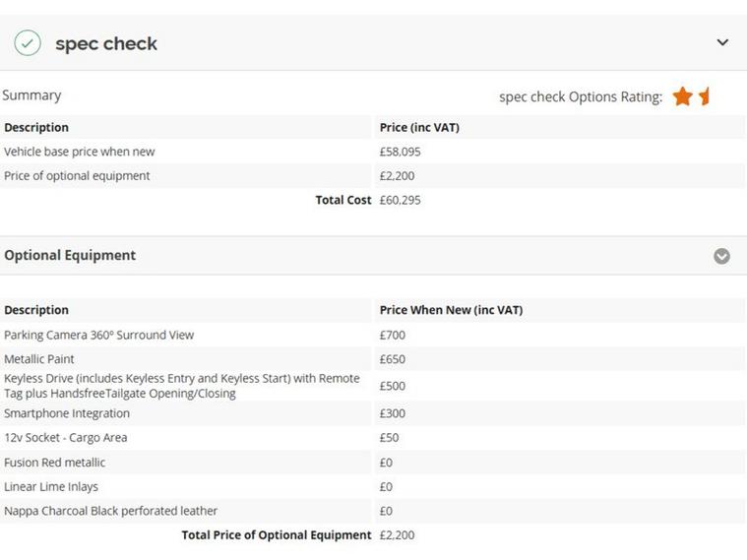Click the Linear Lime Inlays row
The height and width of the screenshot is (560, 747).
pyautogui.click(x=51, y=486)
